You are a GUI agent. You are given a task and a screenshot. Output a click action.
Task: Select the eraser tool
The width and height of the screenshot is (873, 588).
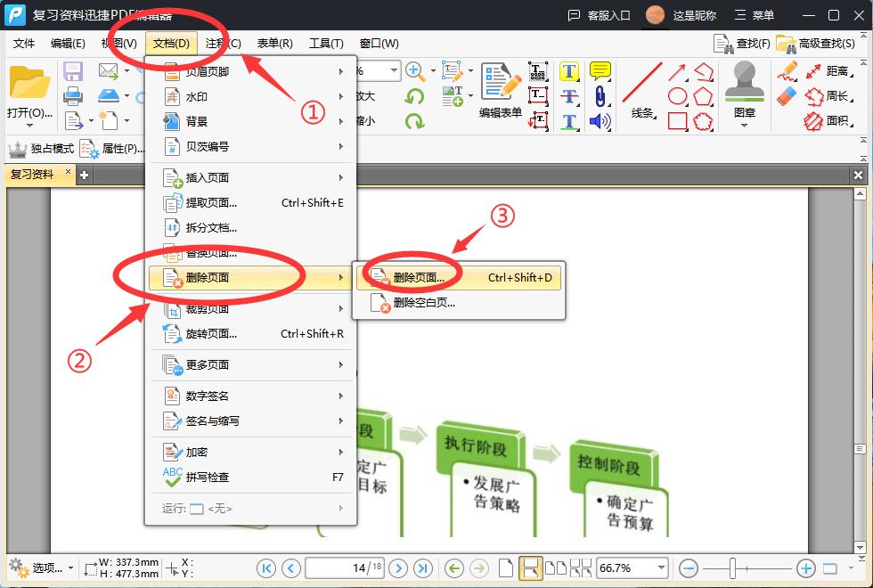[787, 96]
